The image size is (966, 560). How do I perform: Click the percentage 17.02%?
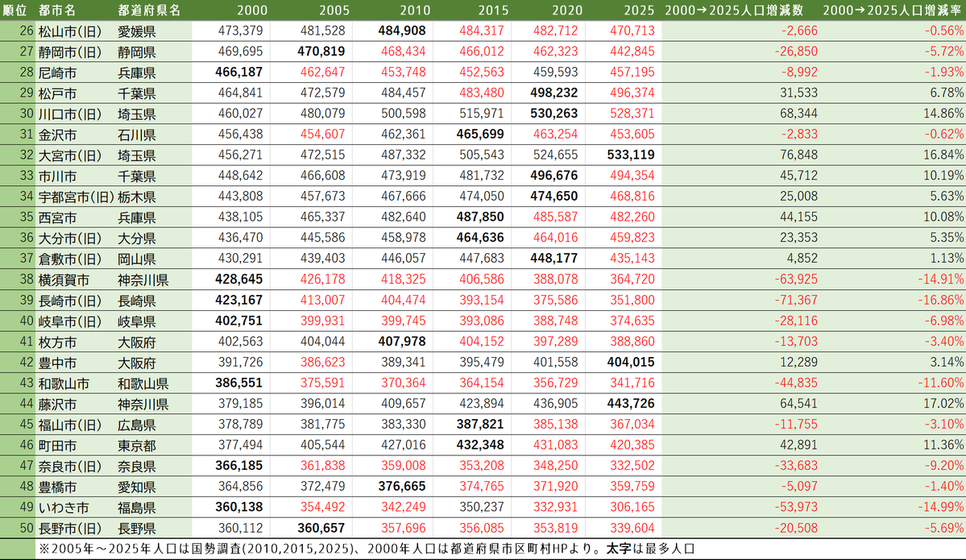tap(943, 404)
